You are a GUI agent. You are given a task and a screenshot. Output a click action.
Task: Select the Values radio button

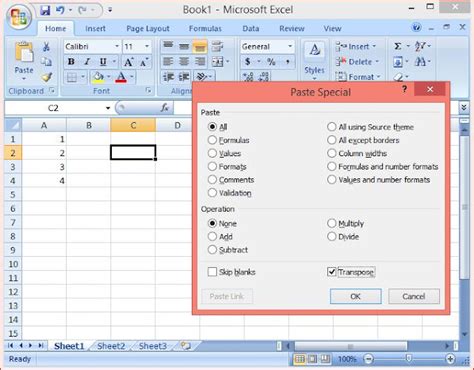pyautogui.click(x=212, y=153)
